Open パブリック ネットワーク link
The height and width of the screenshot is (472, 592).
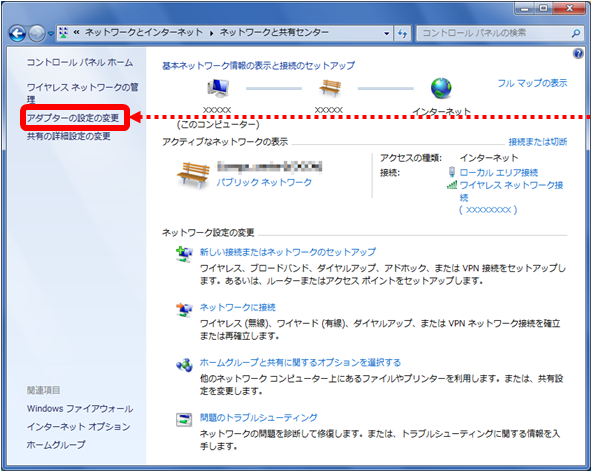pos(264,182)
